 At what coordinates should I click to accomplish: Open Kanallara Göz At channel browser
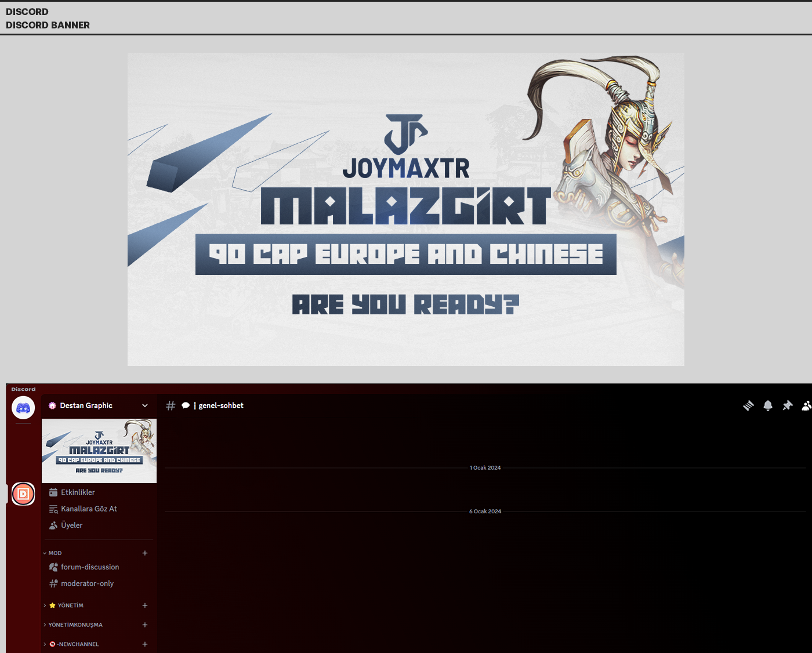coord(89,509)
